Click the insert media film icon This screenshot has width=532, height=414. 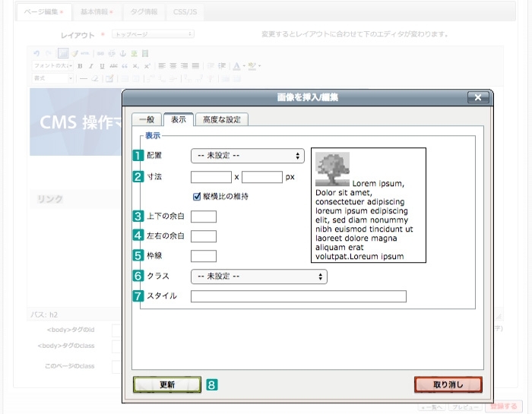(x=145, y=53)
